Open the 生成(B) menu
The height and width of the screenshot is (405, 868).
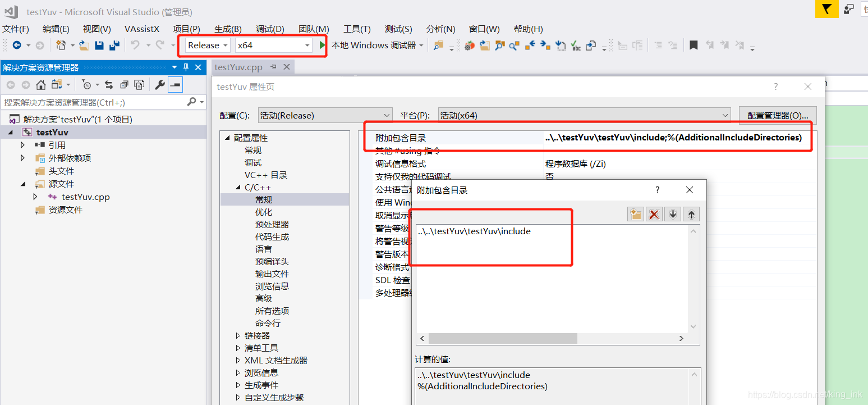pyautogui.click(x=228, y=29)
